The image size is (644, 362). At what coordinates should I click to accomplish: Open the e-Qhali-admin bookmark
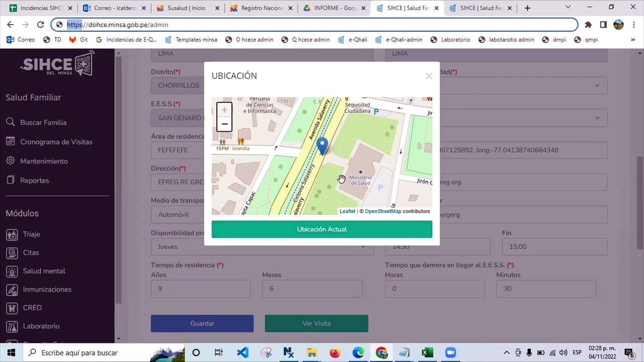point(399,40)
